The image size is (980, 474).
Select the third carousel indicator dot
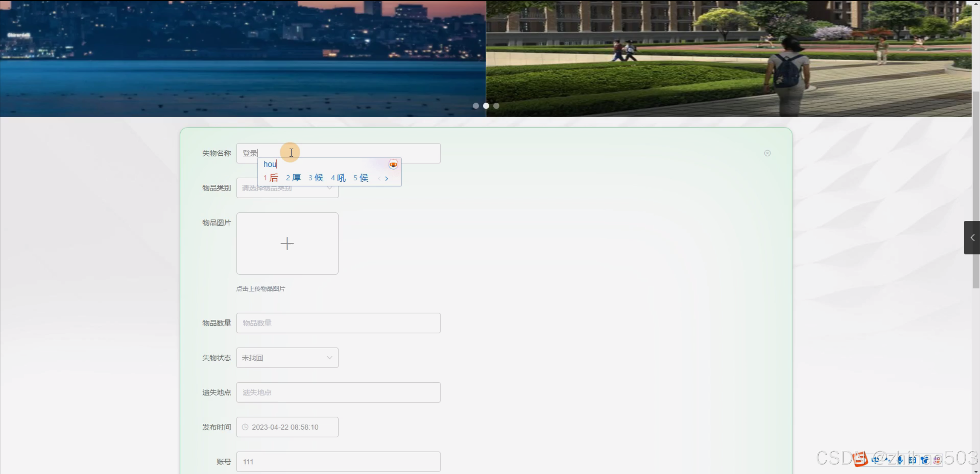click(x=496, y=106)
